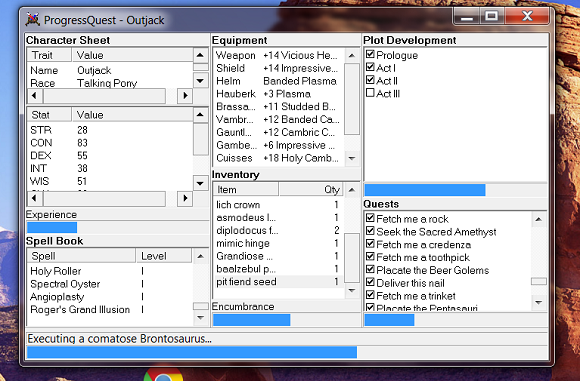Screen dimensions: 580x381
Task: Select the Name 'Outjack' trait row
Action: tap(110, 70)
